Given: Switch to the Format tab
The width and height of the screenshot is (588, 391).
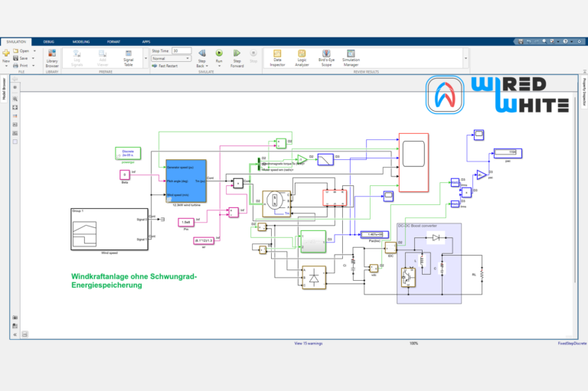Looking at the screenshot, I should pos(113,41).
